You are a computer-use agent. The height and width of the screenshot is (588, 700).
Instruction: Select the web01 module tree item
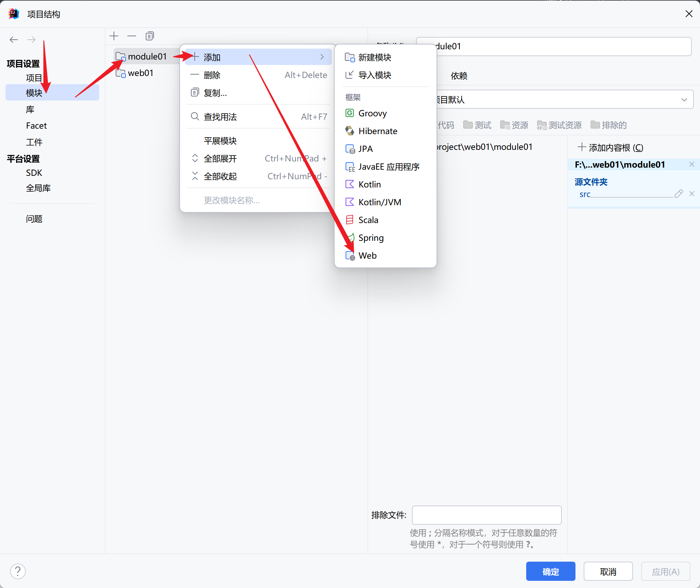tap(140, 73)
